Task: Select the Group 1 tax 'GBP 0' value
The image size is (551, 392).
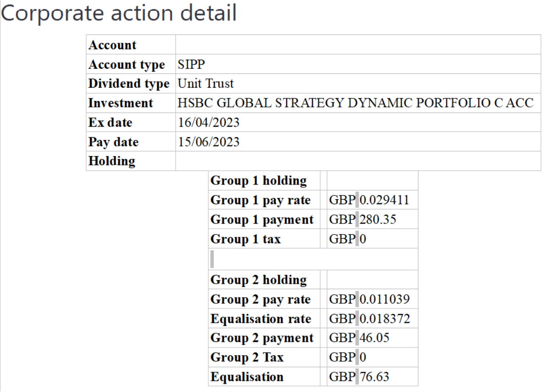Action: (x=348, y=239)
